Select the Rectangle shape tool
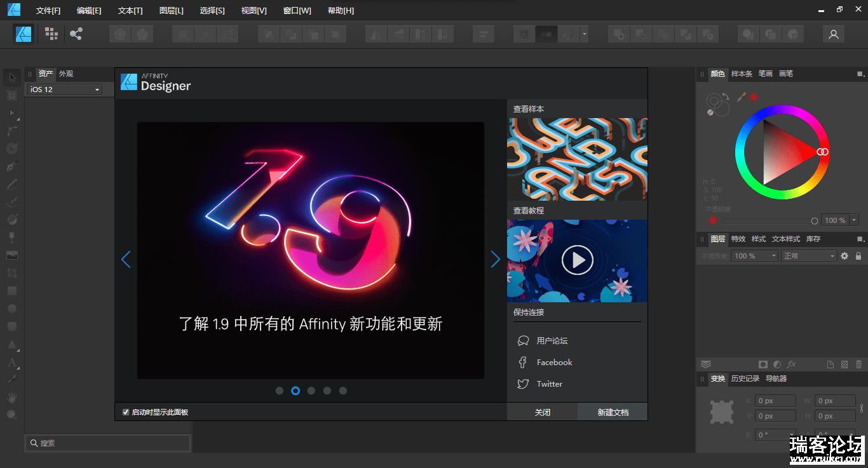 [11, 291]
